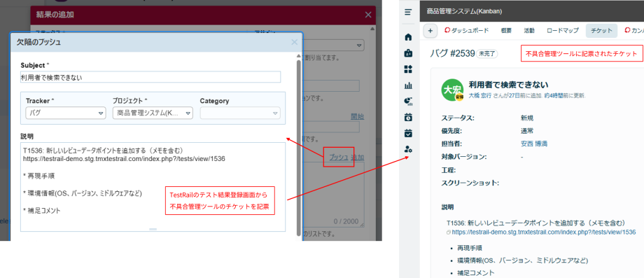The width and height of the screenshot is (644, 278).
Task: Switch to the 活動 tab
Action: [529, 30]
